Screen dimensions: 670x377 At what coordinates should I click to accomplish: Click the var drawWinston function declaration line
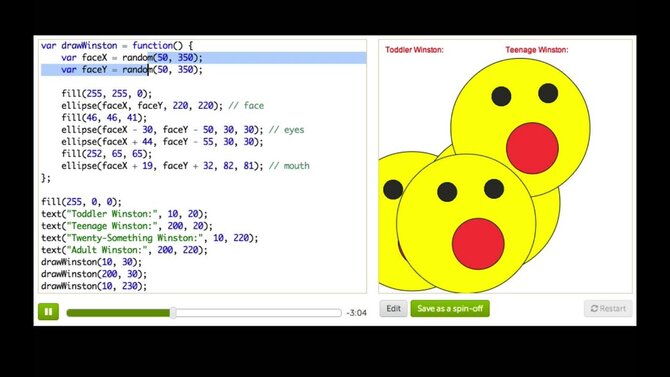point(117,45)
